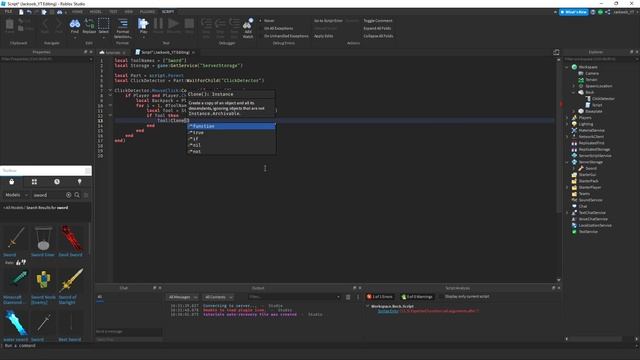Open the Models category dropdown in Toolbox
The image size is (640, 360).
point(16,195)
